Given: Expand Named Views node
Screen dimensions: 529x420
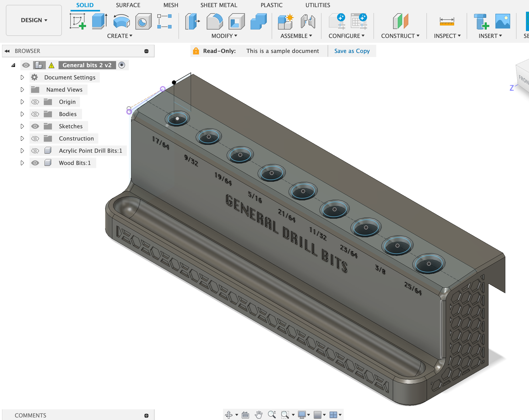Looking at the screenshot, I should 22,90.
